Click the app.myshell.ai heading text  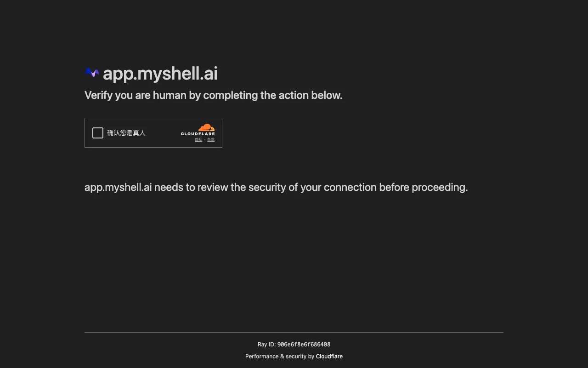click(x=160, y=73)
